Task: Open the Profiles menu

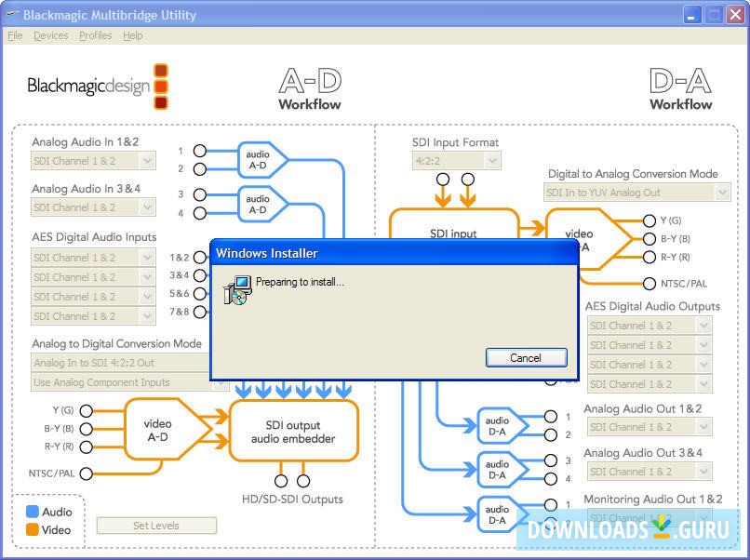Action: coord(96,35)
